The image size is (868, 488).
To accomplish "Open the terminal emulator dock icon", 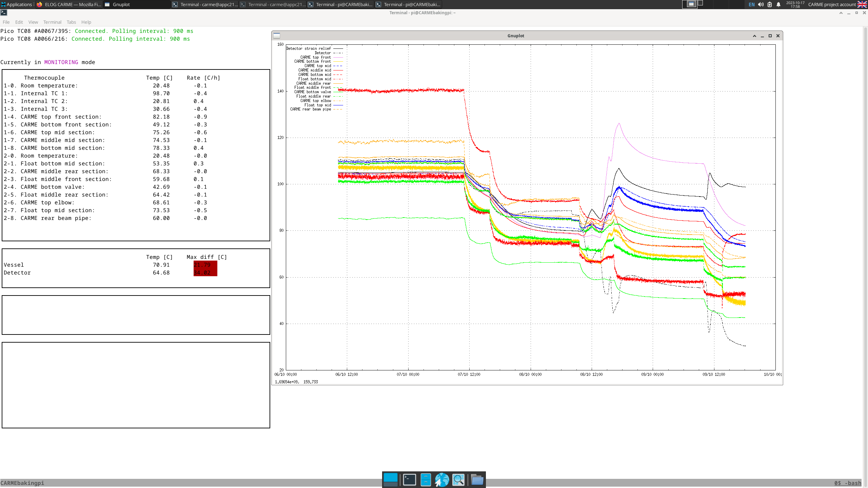I will (x=409, y=480).
